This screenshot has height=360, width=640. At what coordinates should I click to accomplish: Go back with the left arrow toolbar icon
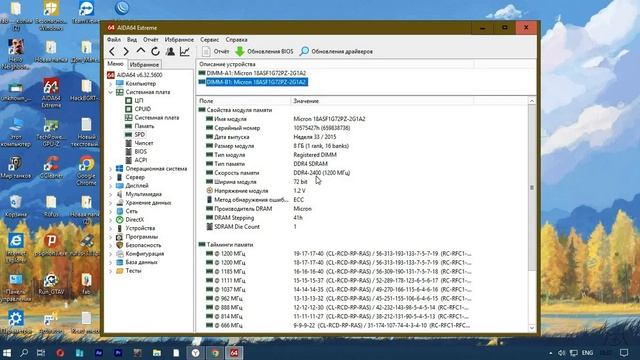click(x=112, y=51)
